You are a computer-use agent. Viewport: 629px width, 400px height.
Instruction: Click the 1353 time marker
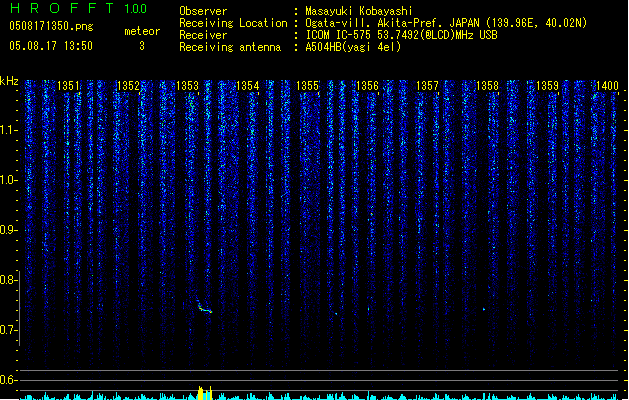pyautogui.click(x=187, y=86)
